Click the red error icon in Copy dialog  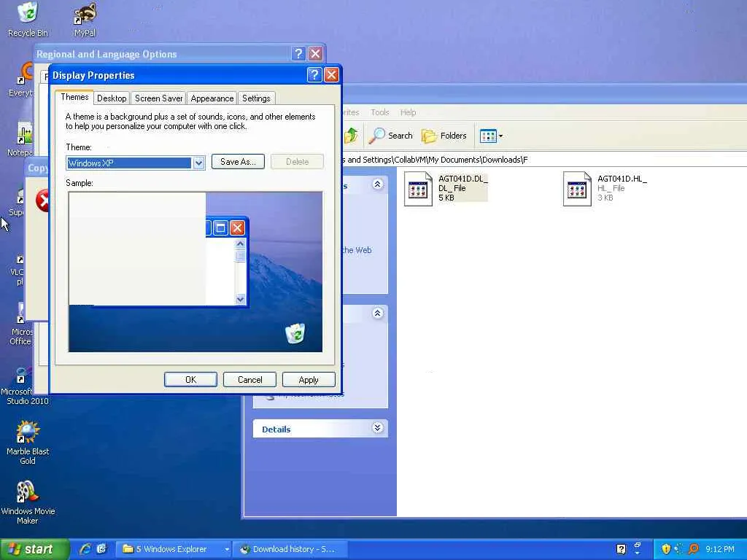pyautogui.click(x=43, y=200)
